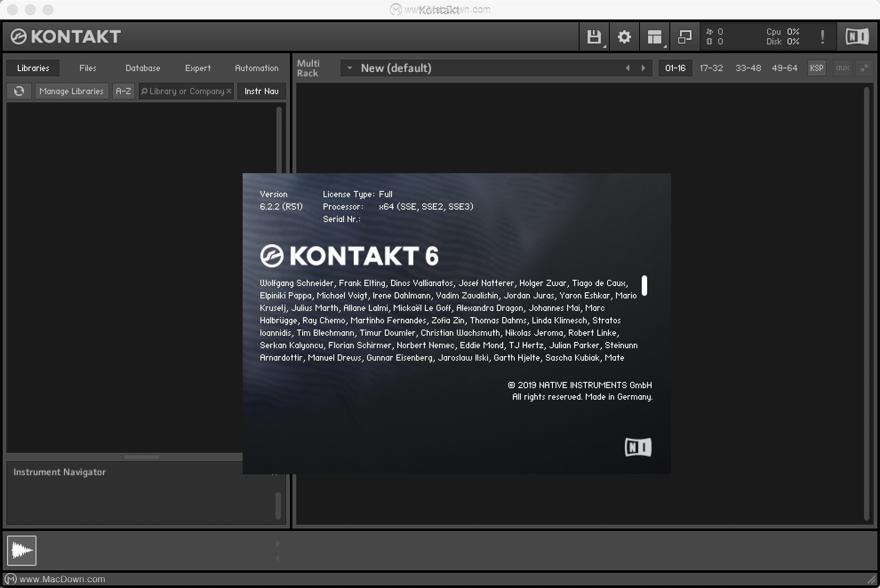Open the Libraries tab
The height and width of the screenshot is (588, 880).
(33, 68)
